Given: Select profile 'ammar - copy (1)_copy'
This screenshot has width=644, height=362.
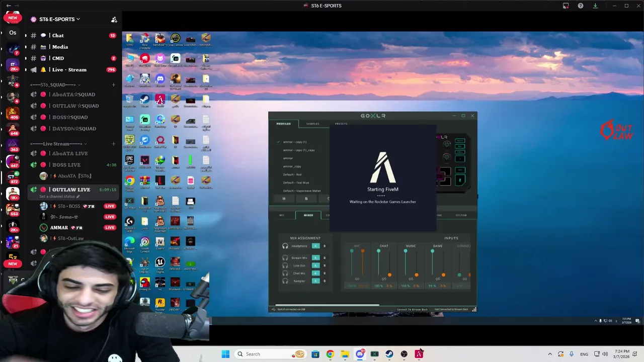Looking at the screenshot, I should pos(299,150).
